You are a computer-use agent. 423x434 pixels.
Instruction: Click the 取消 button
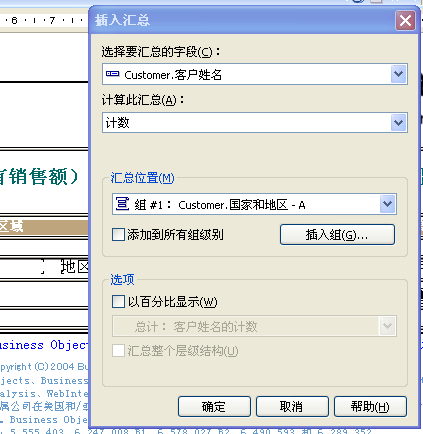[292, 406]
